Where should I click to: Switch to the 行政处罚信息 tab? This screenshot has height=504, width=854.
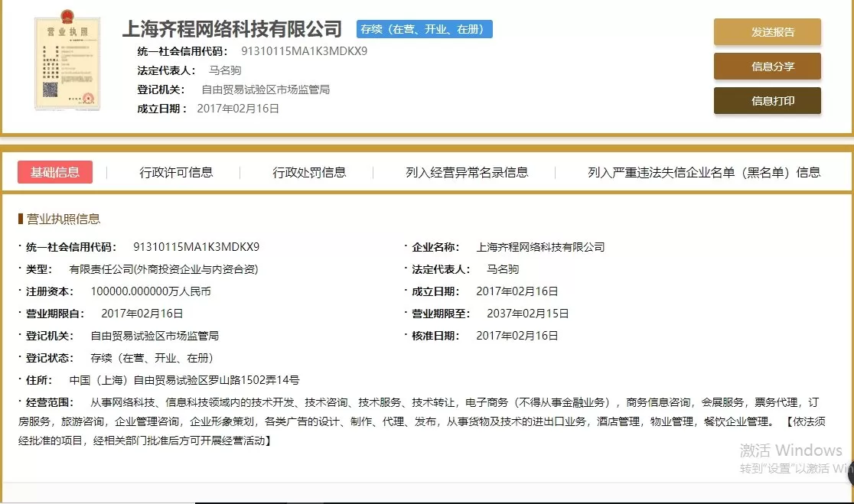tap(310, 172)
